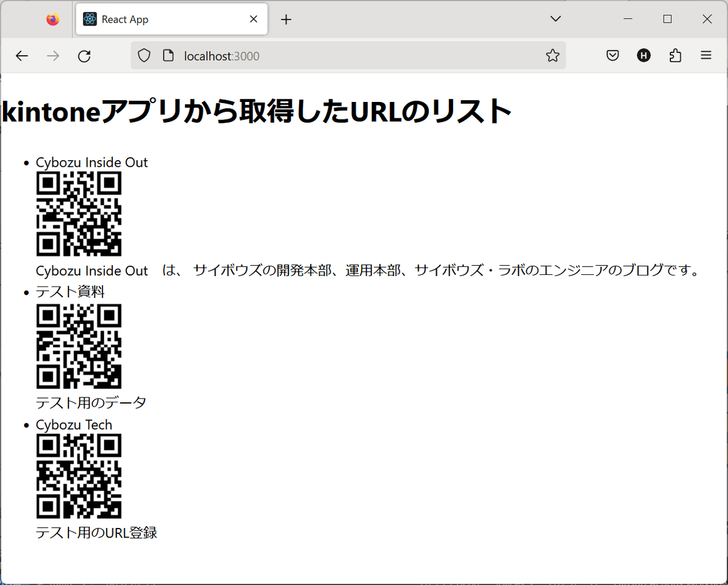Click the Firefox logo in the title bar
This screenshot has height=585, width=728.
[52, 18]
